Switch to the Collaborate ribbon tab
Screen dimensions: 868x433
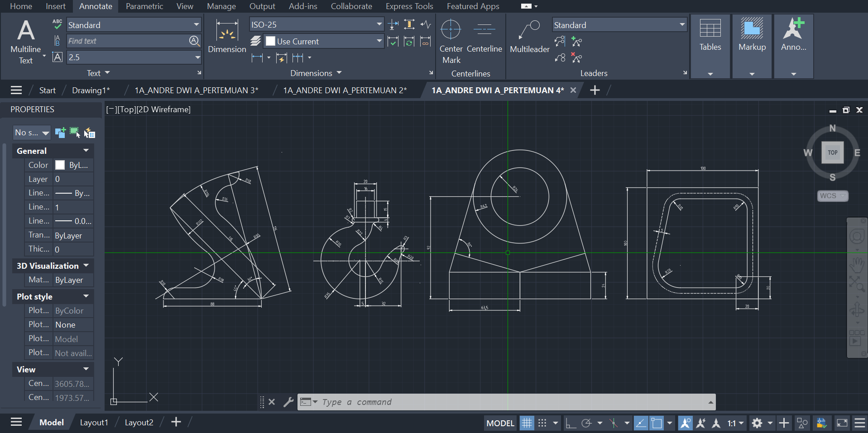coord(351,6)
